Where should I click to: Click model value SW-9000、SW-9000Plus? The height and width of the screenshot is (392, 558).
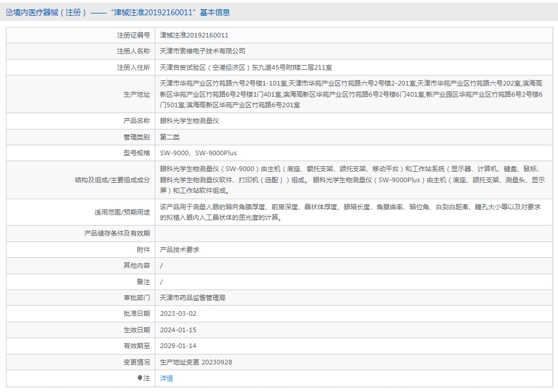click(x=198, y=153)
